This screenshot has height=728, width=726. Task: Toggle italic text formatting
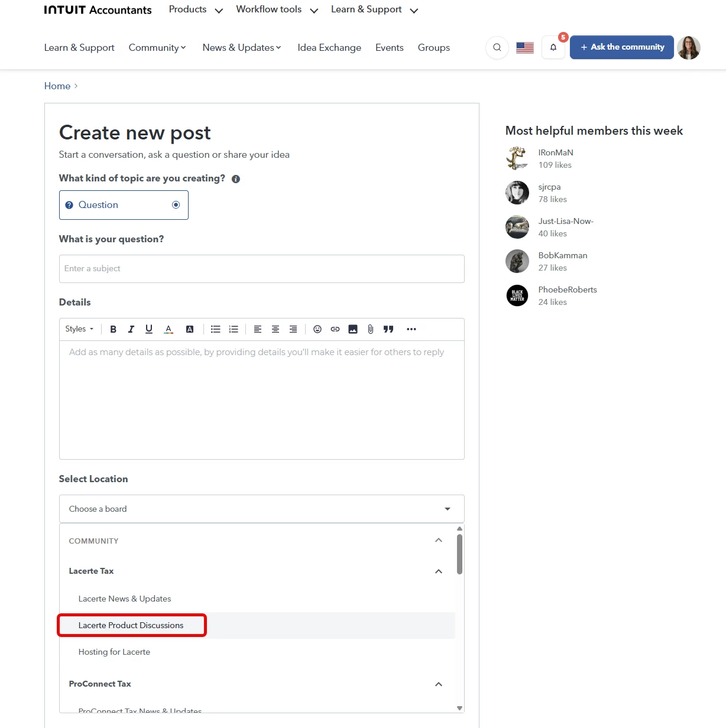click(x=131, y=329)
